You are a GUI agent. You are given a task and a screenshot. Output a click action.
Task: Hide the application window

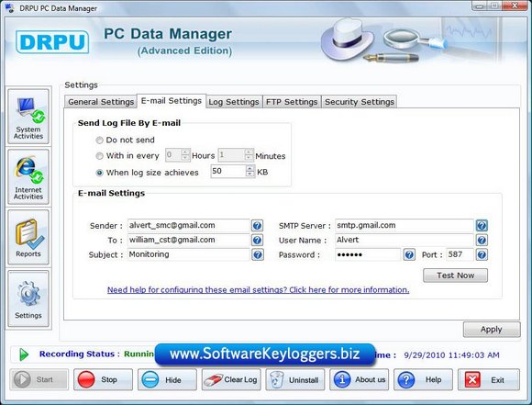coord(167,379)
